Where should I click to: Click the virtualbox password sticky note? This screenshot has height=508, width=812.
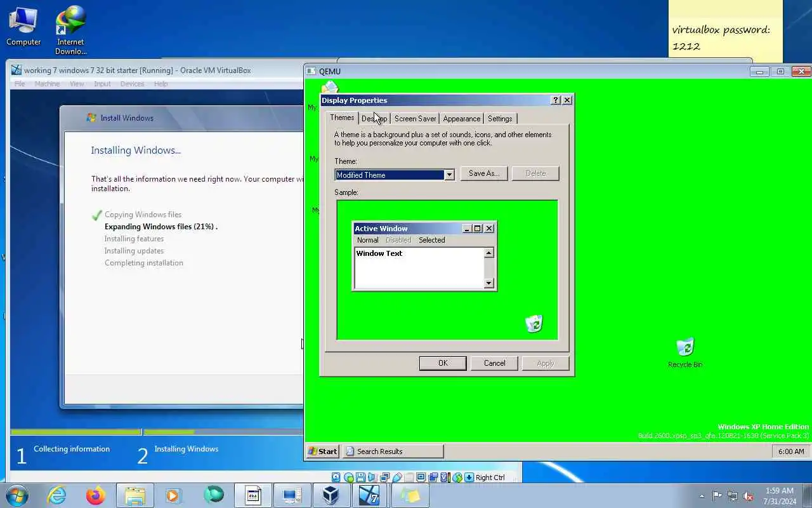pyautogui.click(x=726, y=29)
